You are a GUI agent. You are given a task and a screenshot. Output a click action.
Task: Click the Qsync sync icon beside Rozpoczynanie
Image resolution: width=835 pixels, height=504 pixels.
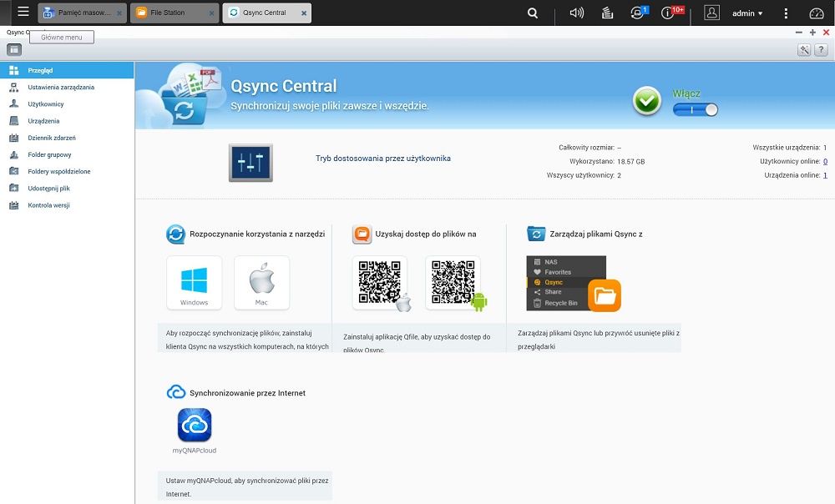point(175,234)
